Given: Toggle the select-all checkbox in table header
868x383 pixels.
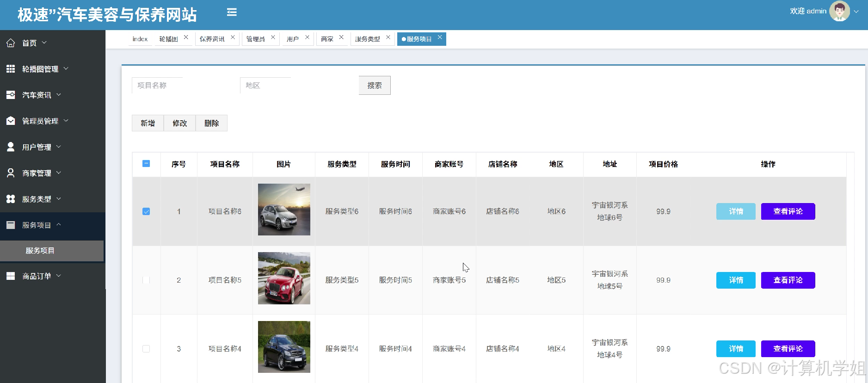Looking at the screenshot, I should coord(146,163).
